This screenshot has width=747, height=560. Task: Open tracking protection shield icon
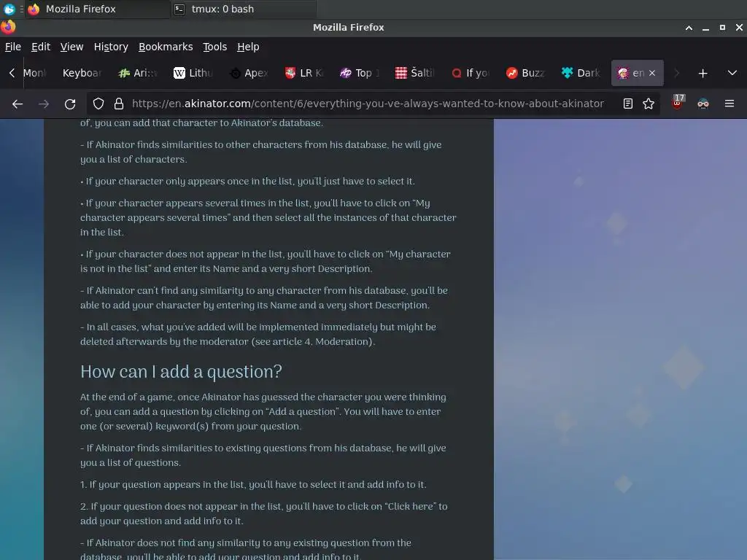[98, 104]
